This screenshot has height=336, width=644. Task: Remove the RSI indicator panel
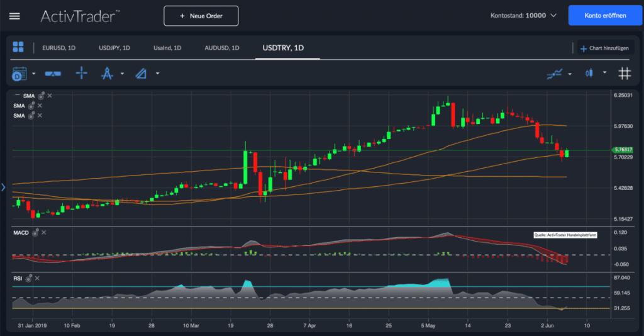tap(37, 279)
